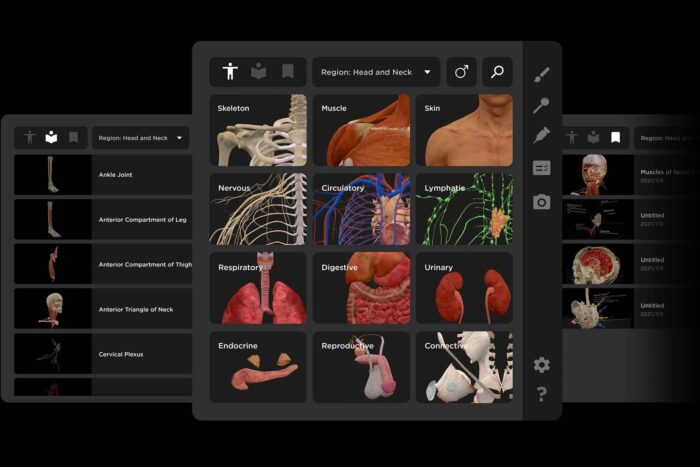This screenshot has height=467, width=700.
Task: Open the Circulatory system tile
Action: click(361, 209)
